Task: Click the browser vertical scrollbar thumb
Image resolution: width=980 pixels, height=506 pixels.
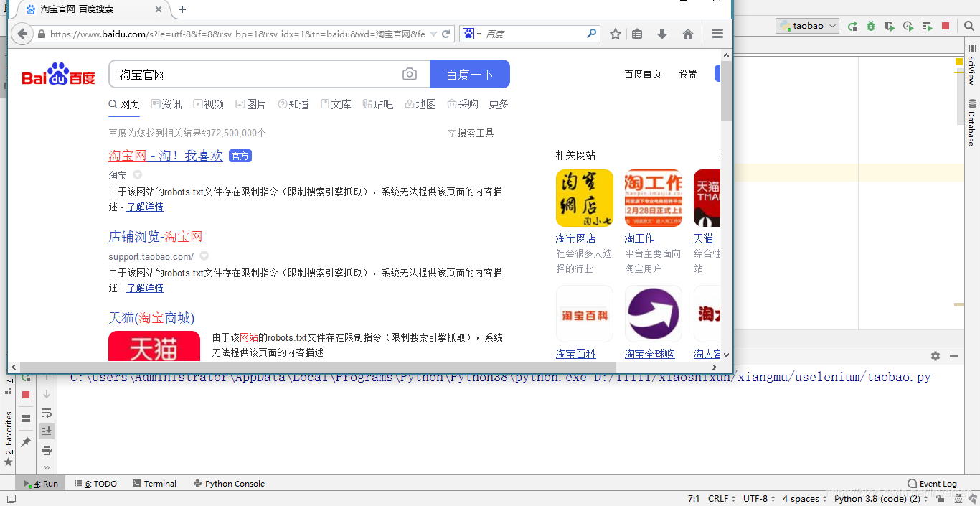Action: pyautogui.click(x=727, y=90)
